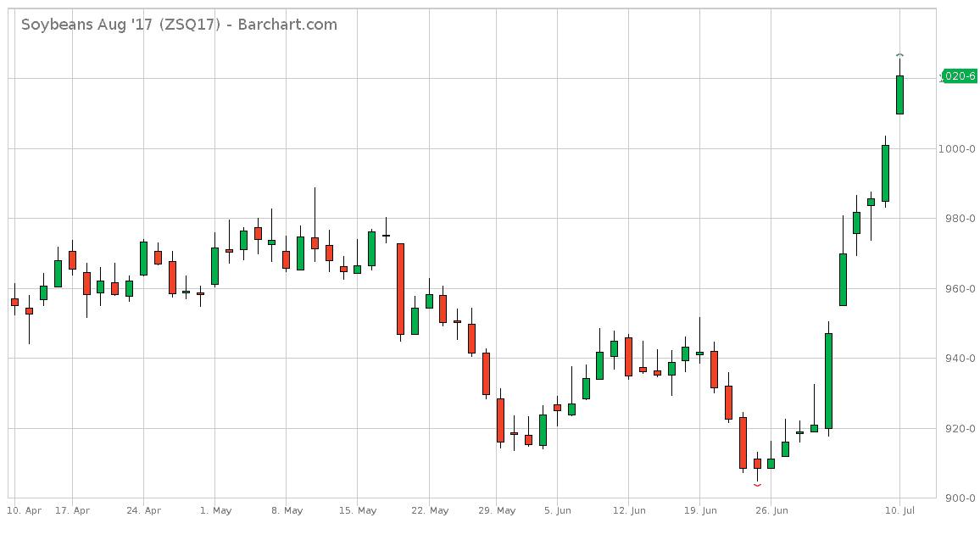The width and height of the screenshot is (980, 551).
Task: Click the green 1020-6 current price label
Action: tap(959, 76)
